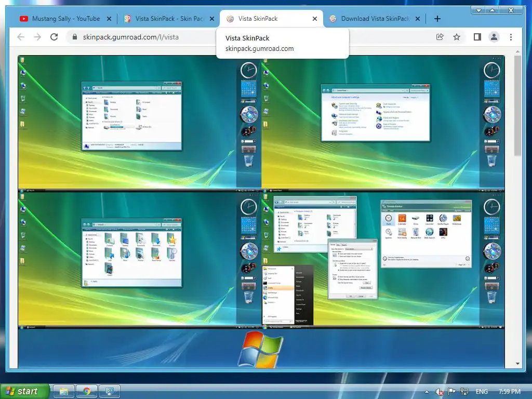Share this page using share icon
The width and height of the screenshot is (532, 399).
(x=440, y=37)
